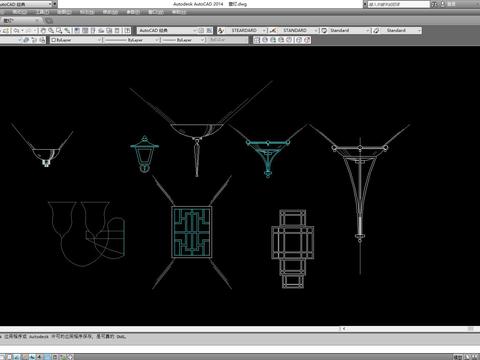The width and height of the screenshot is (480, 360).
Task: Click the dimension style icon before STANDARD
Action: (273, 31)
